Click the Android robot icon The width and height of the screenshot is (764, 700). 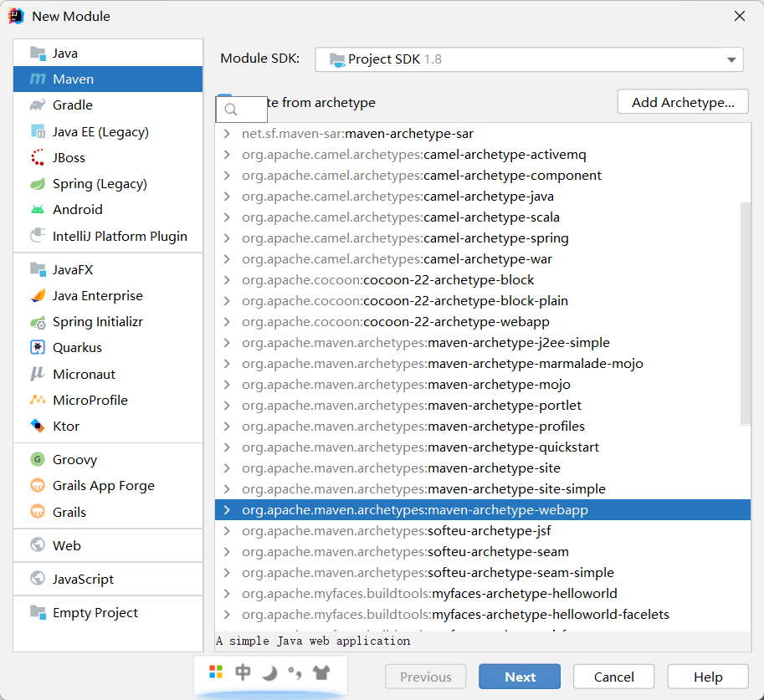[x=38, y=209]
